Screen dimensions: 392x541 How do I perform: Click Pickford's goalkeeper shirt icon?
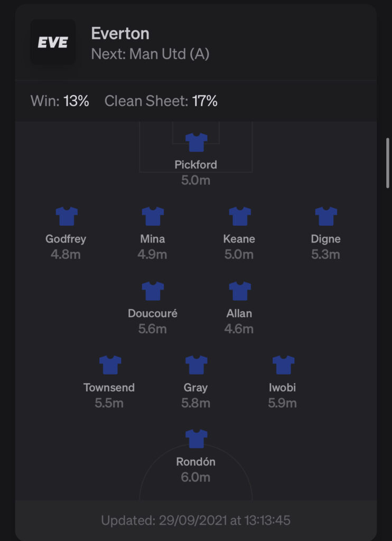(x=196, y=142)
